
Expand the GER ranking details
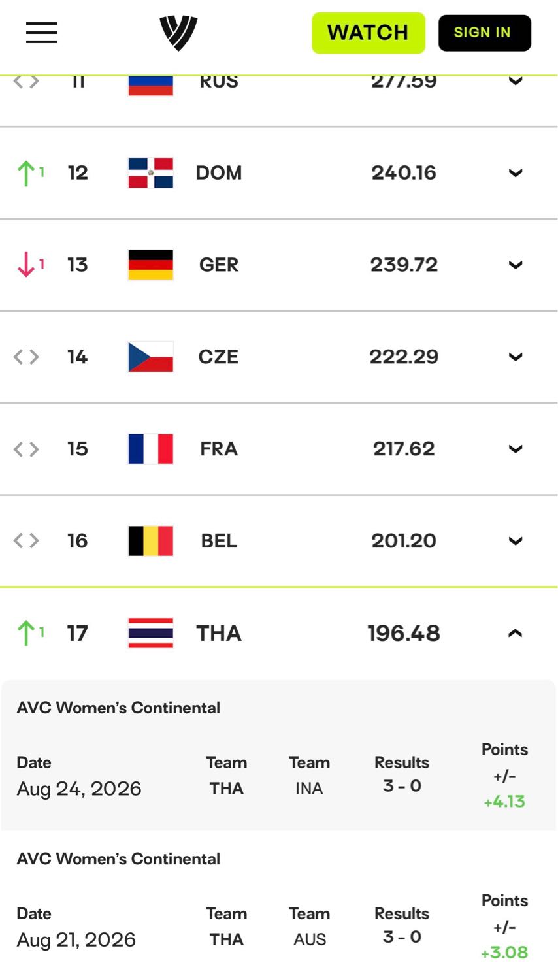(x=516, y=265)
